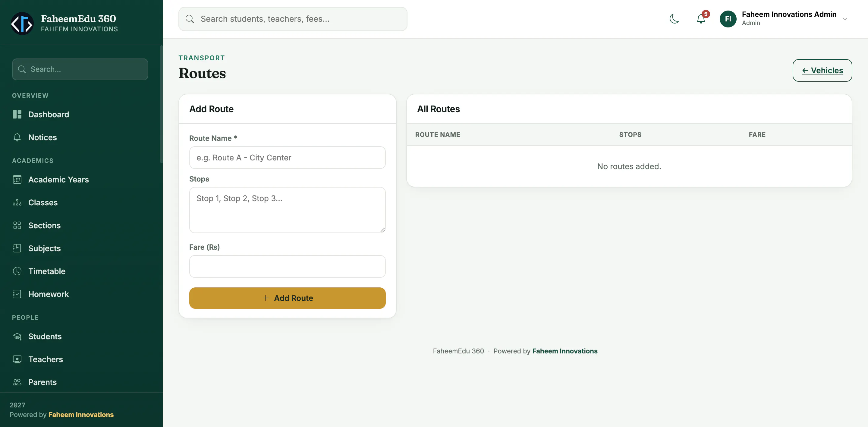The width and height of the screenshot is (868, 427).
Task: Open the FI avatar profile menu
Action: 728,19
